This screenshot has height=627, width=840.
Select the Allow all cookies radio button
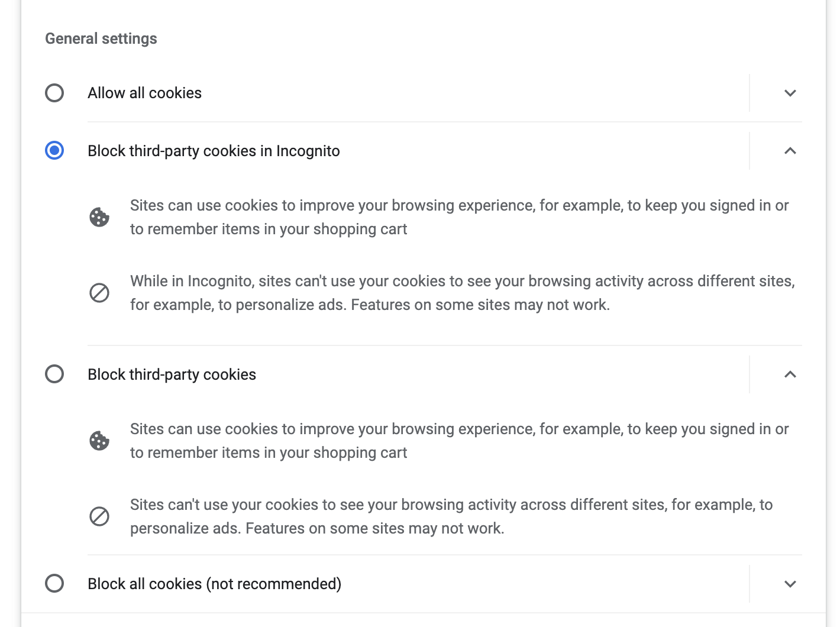pos(54,93)
